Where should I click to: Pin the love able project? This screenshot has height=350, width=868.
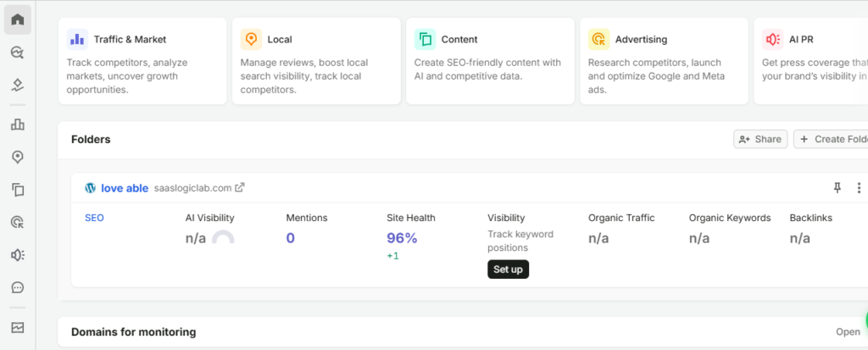(x=837, y=188)
